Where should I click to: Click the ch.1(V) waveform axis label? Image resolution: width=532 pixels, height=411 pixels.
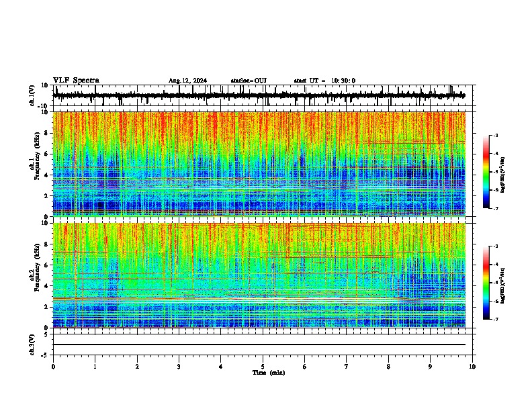[x=32, y=95]
